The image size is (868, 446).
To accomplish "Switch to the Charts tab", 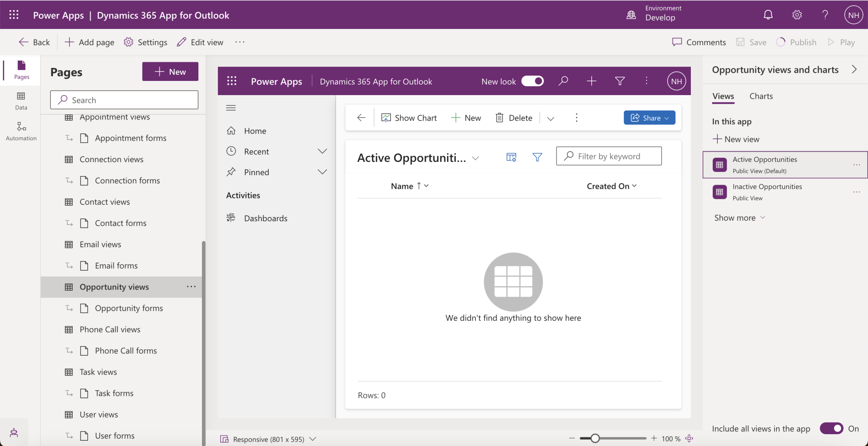I will coord(760,96).
